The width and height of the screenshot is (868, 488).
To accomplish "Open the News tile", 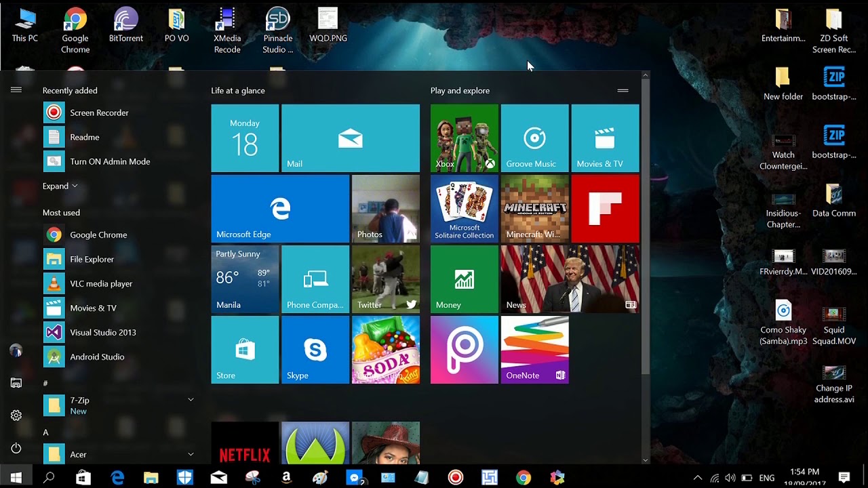I will 570,279.
